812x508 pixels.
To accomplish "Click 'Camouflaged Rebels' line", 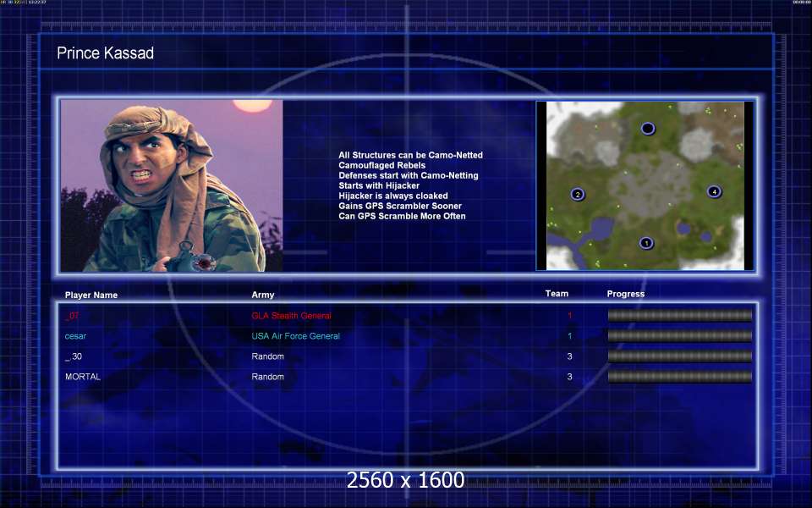I will [382, 165].
